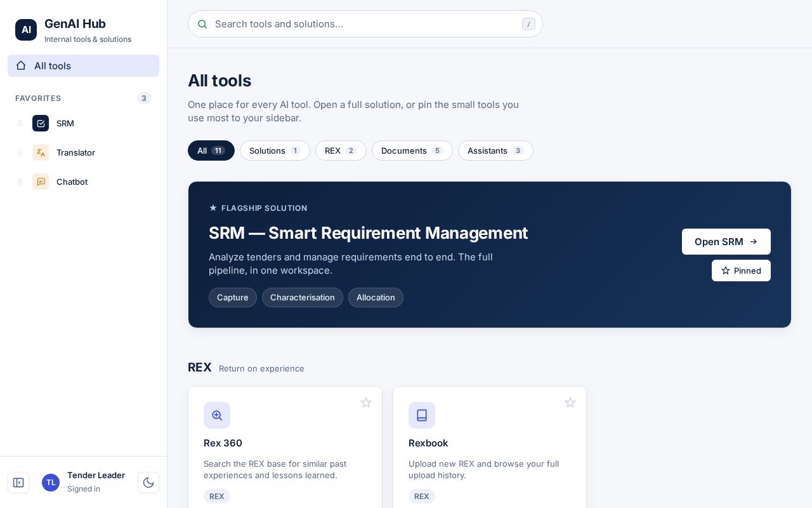This screenshot has width=812, height=508.
Task: Click the Rex 360 card title
Action: coord(223,443)
